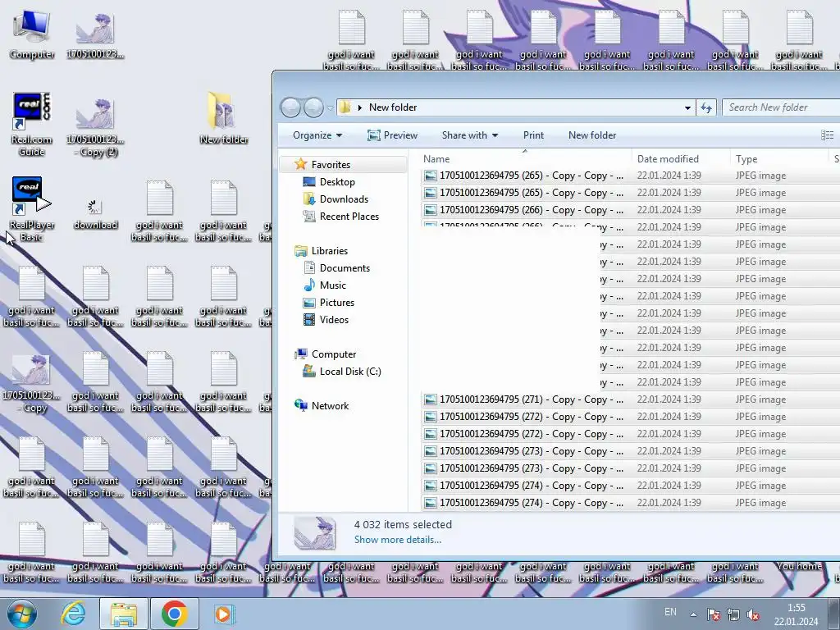Click the Back navigation button in Explorer

[x=291, y=107]
